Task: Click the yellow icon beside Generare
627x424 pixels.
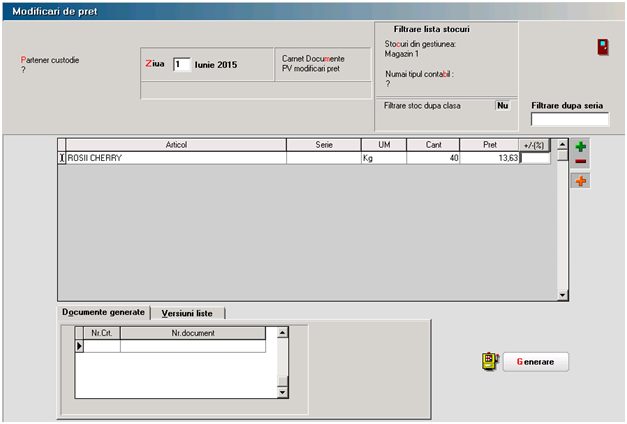Action: tap(489, 361)
